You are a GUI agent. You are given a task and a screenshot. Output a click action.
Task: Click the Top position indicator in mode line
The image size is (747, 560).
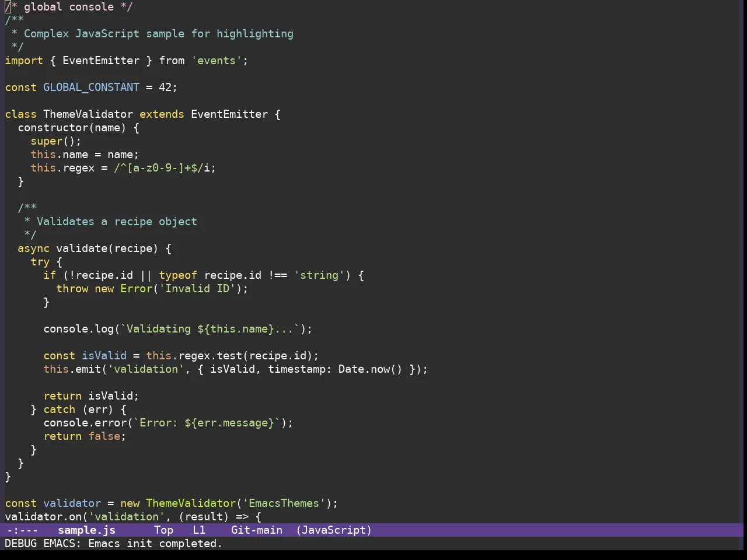163,530
